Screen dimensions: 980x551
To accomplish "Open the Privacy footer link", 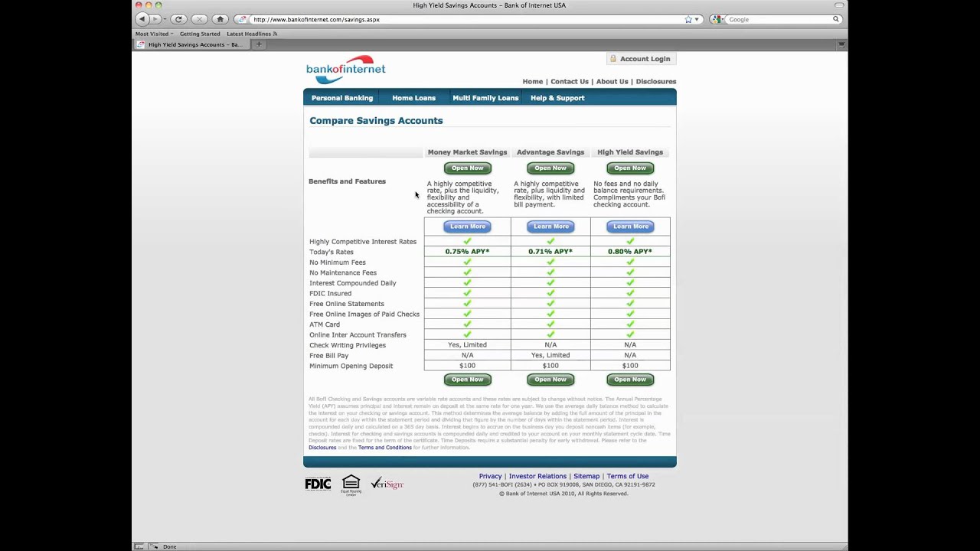I will pos(490,476).
